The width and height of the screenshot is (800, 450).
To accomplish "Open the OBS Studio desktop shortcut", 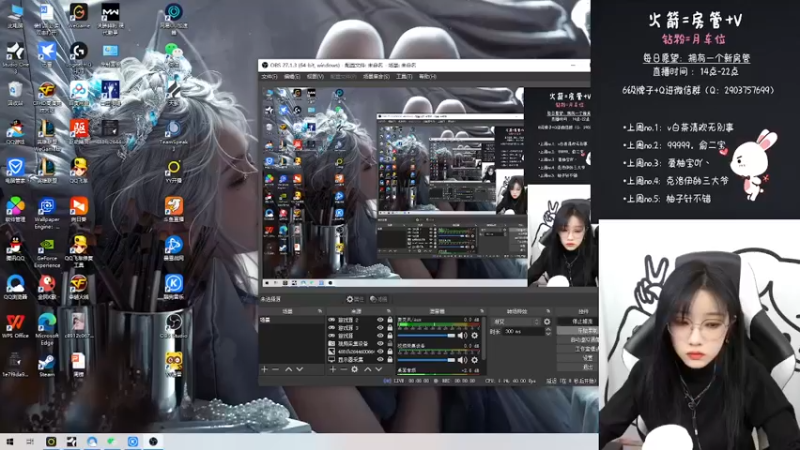I will [x=173, y=326].
